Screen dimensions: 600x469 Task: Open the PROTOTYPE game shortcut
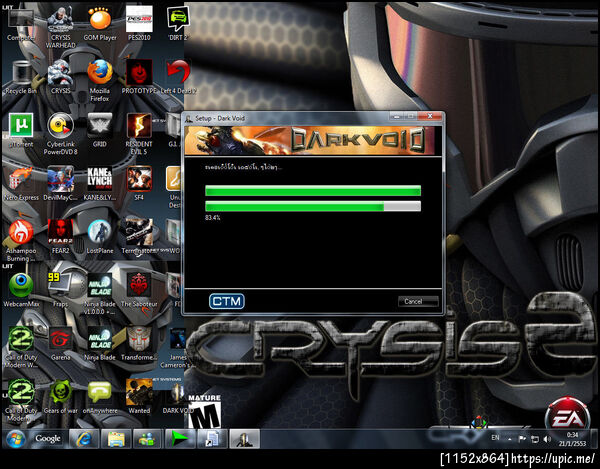pos(139,77)
